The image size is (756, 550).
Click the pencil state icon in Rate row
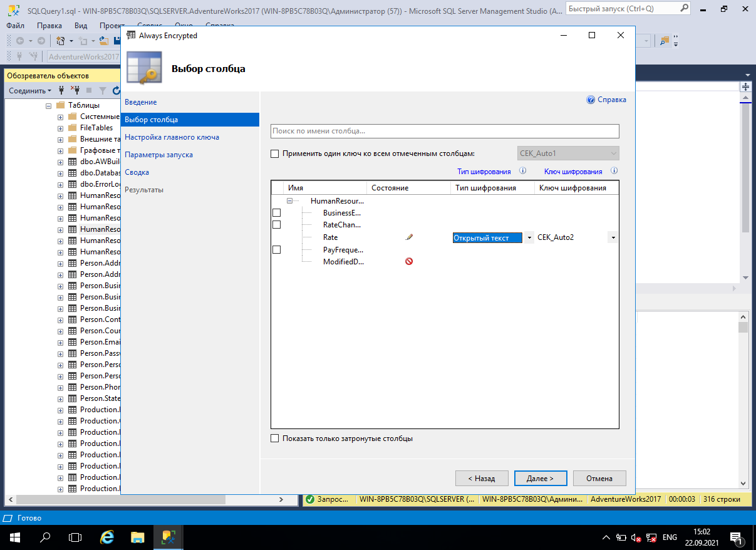pyautogui.click(x=409, y=237)
